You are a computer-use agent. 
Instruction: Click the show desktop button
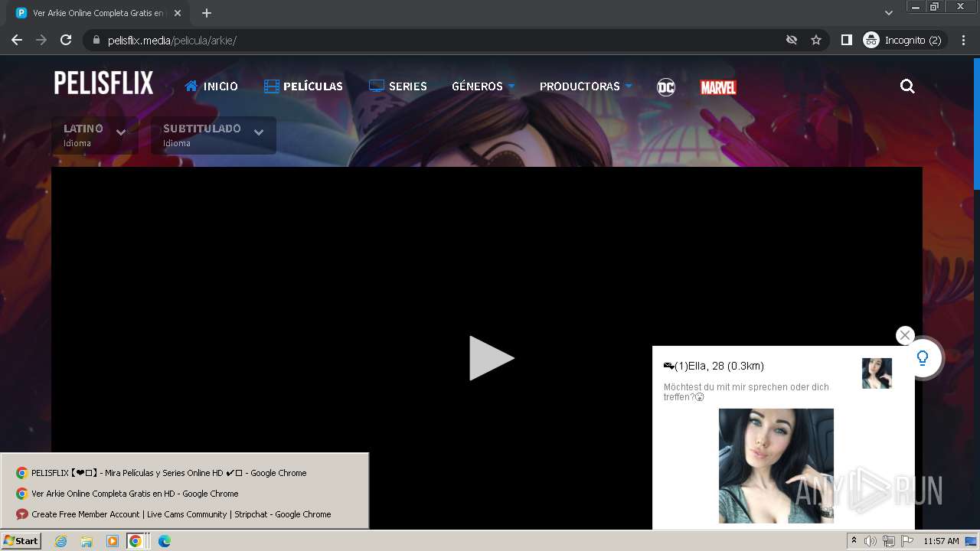(x=971, y=541)
